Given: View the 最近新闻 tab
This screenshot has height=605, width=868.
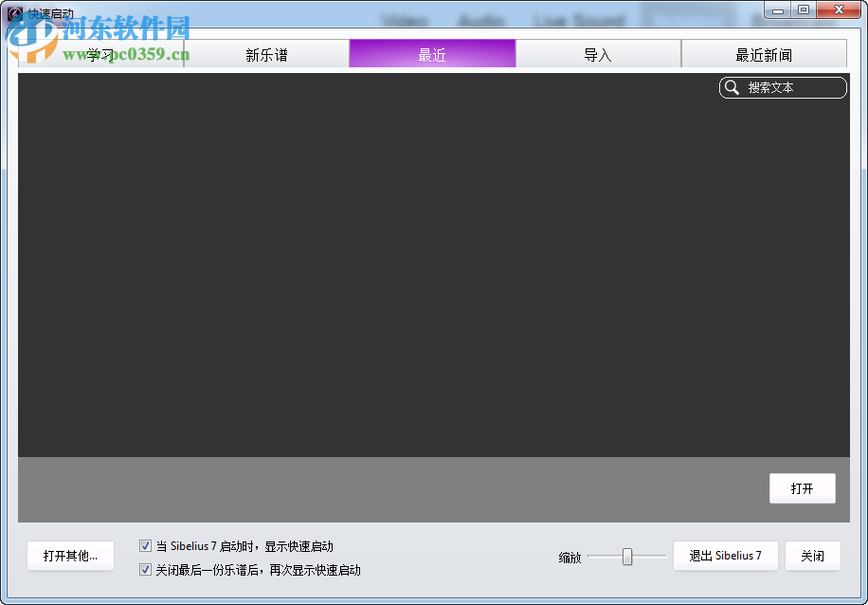Looking at the screenshot, I should coord(764,54).
